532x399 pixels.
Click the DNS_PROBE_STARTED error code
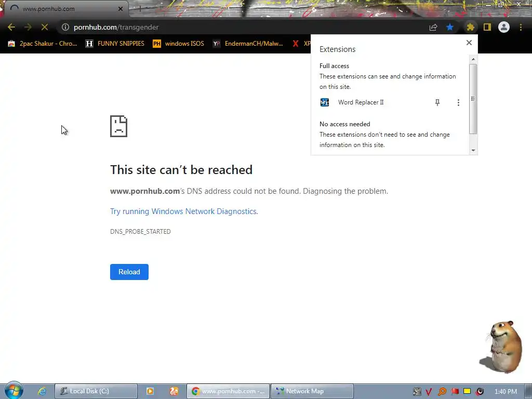click(140, 231)
